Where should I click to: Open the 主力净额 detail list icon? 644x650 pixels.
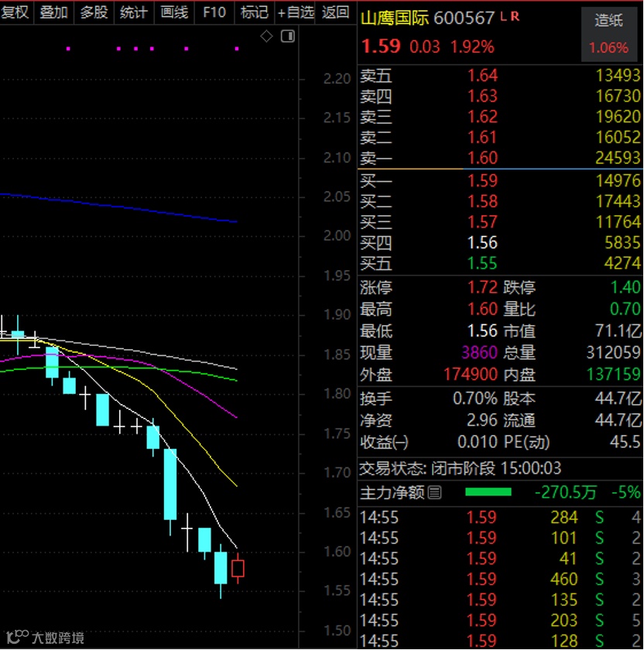[434, 492]
